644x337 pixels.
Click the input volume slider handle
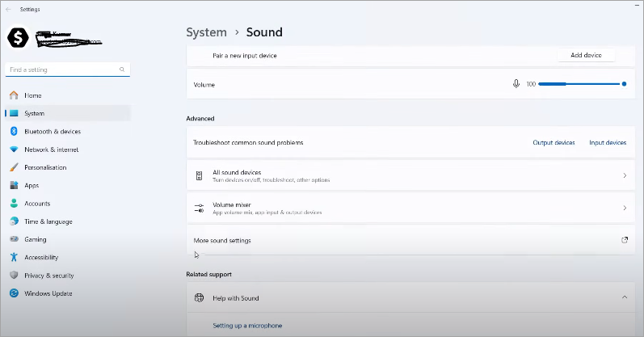624,84
